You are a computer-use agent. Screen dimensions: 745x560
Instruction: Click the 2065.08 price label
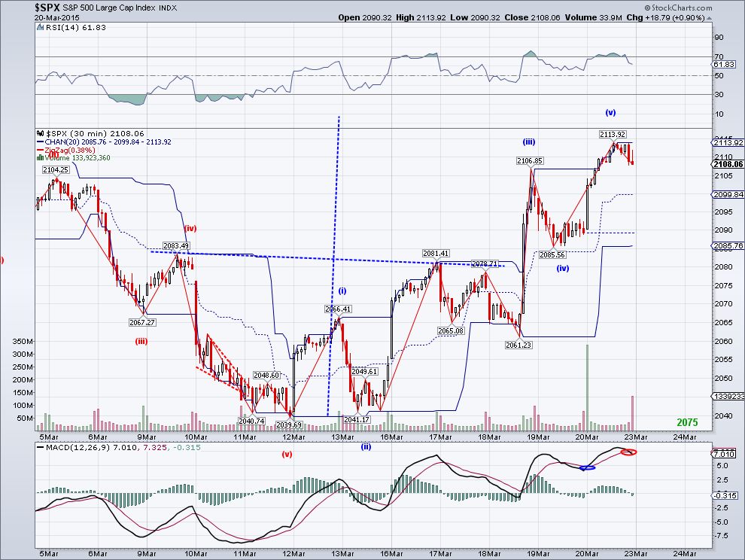pyautogui.click(x=451, y=331)
